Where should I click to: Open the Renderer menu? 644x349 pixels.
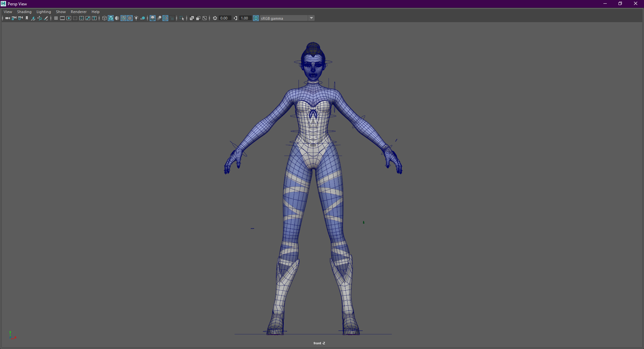(x=78, y=12)
